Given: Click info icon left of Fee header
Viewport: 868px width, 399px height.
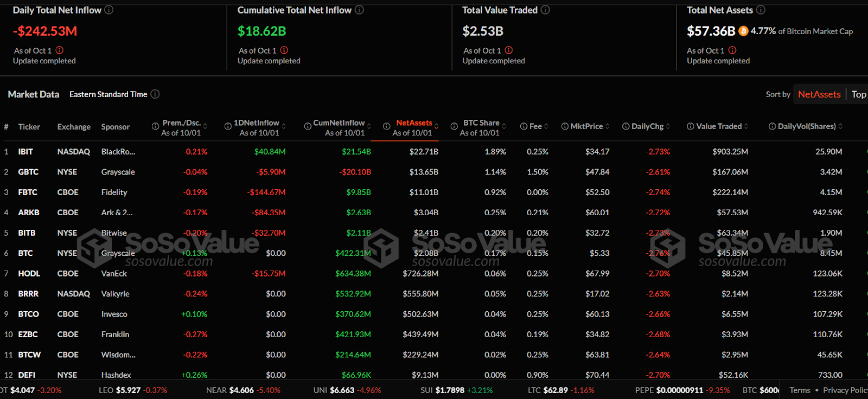Looking at the screenshot, I should [x=524, y=126].
